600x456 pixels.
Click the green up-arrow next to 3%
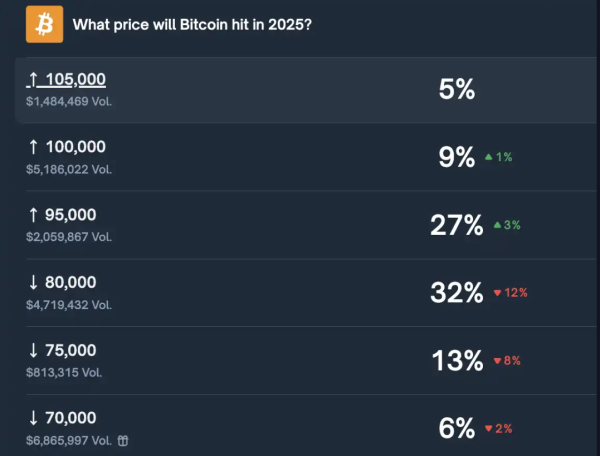497,225
